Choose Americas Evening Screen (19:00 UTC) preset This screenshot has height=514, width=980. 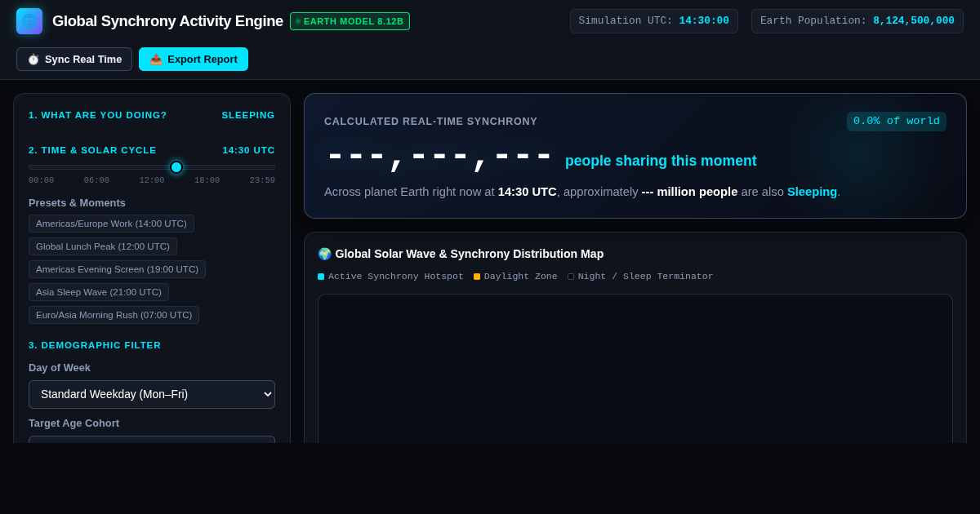[117, 269]
